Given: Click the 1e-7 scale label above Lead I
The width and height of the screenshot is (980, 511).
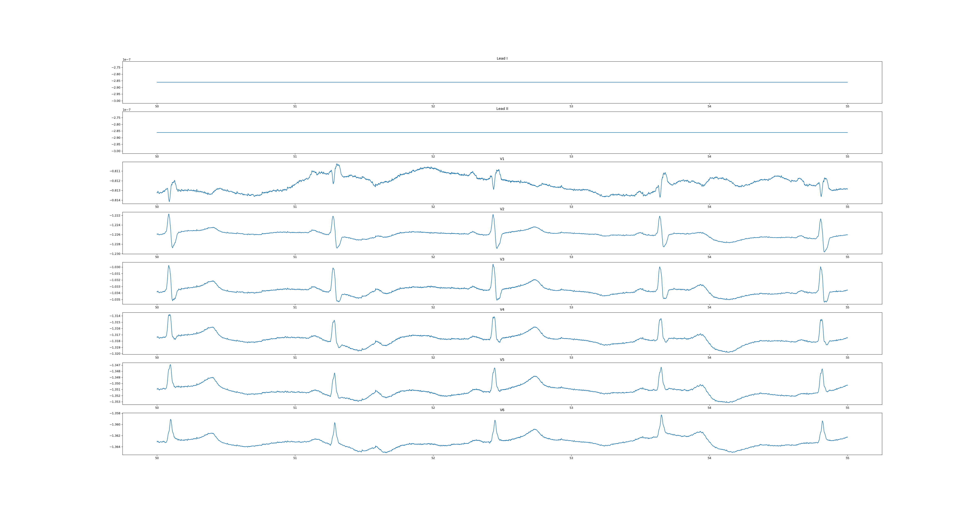Looking at the screenshot, I should [x=126, y=60].
